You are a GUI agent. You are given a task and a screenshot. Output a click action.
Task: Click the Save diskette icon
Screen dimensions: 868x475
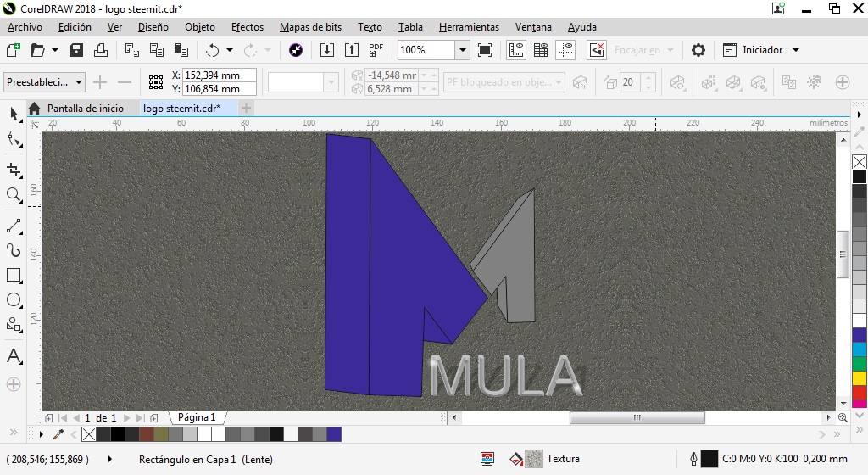pos(75,50)
